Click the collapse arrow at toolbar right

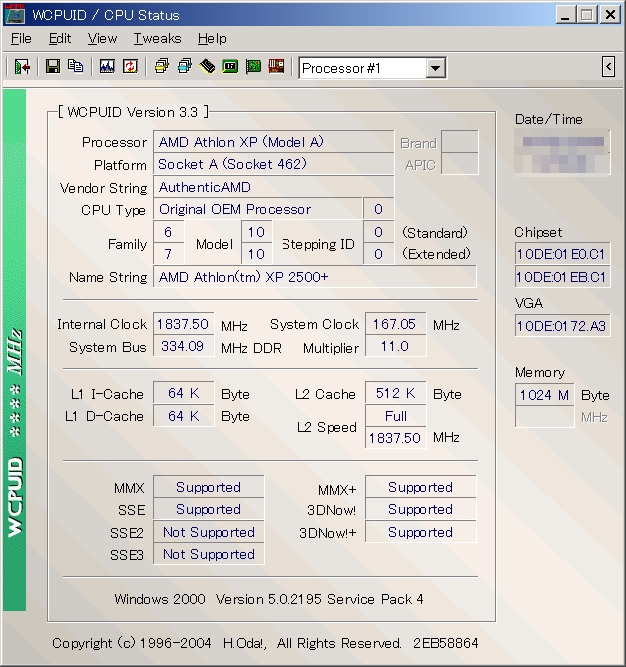point(608,67)
